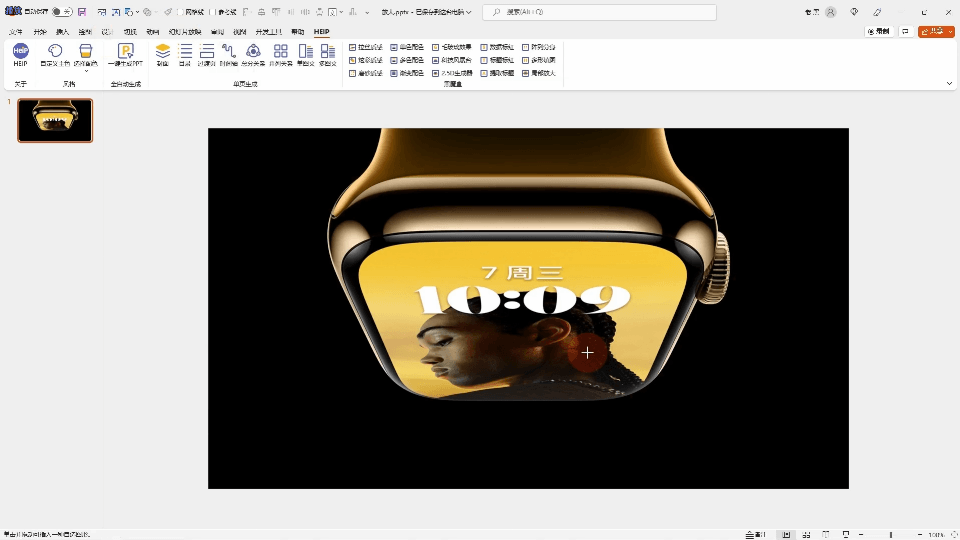Click the round HEIP about icon

(20, 51)
